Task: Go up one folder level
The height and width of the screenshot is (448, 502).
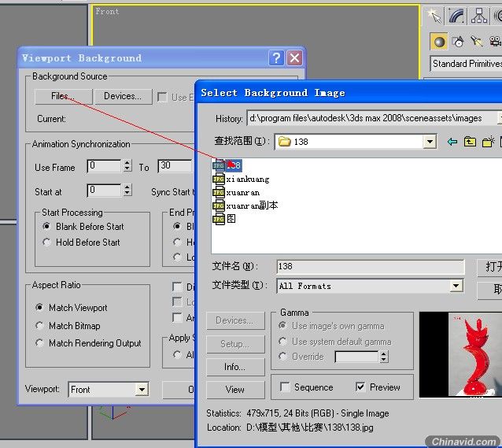Action: (470, 142)
